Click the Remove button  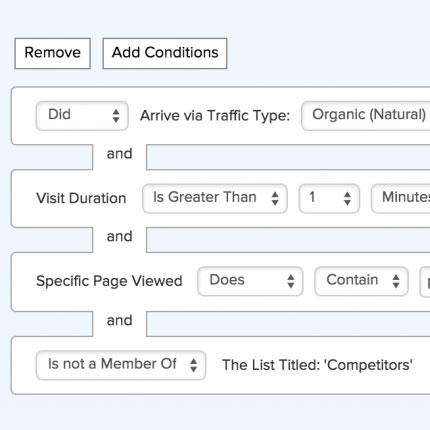coord(53,53)
